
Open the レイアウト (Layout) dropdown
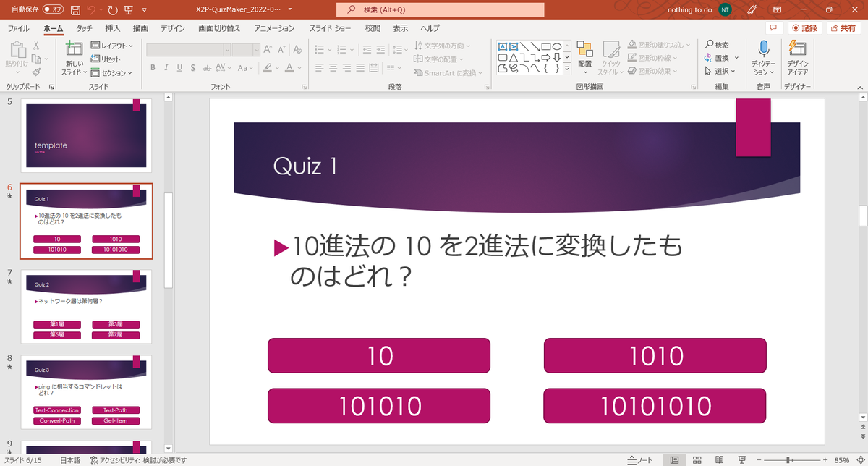112,46
